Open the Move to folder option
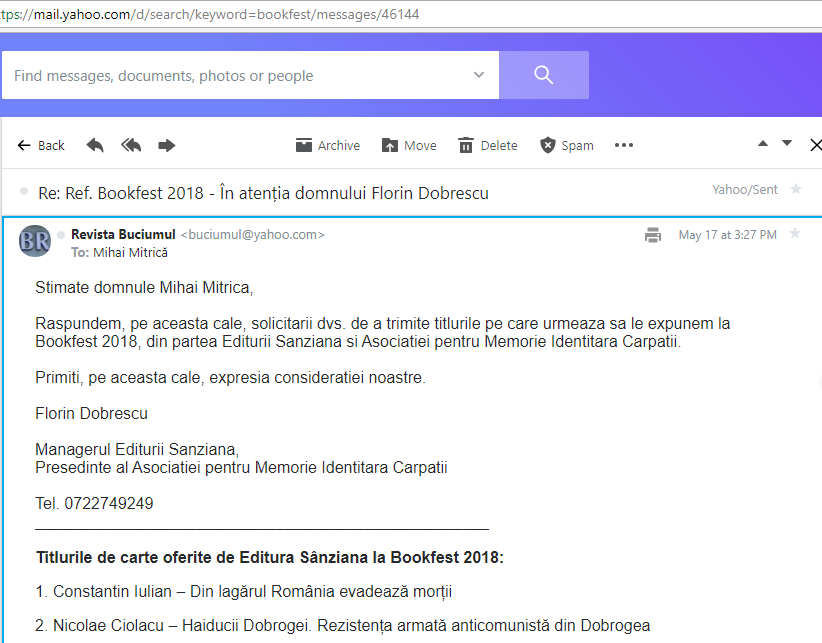Image resolution: width=822 pixels, height=643 pixels. (x=409, y=145)
